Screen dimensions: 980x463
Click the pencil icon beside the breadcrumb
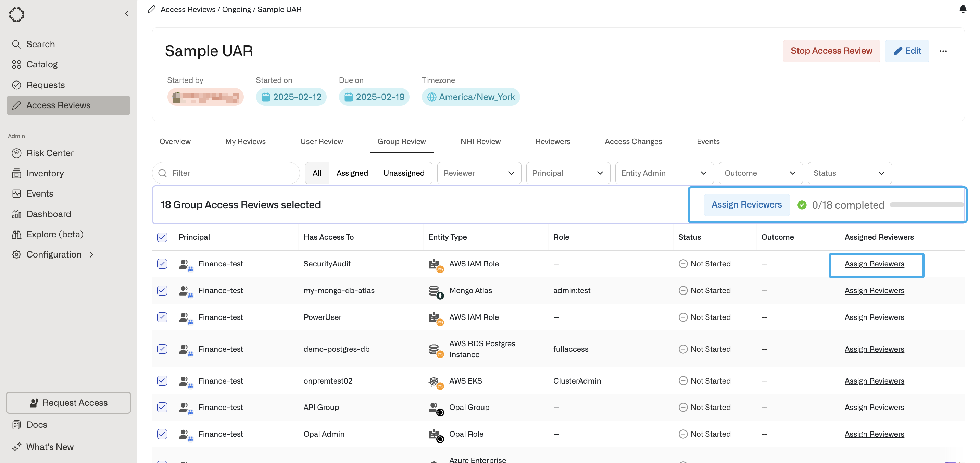point(151,9)
